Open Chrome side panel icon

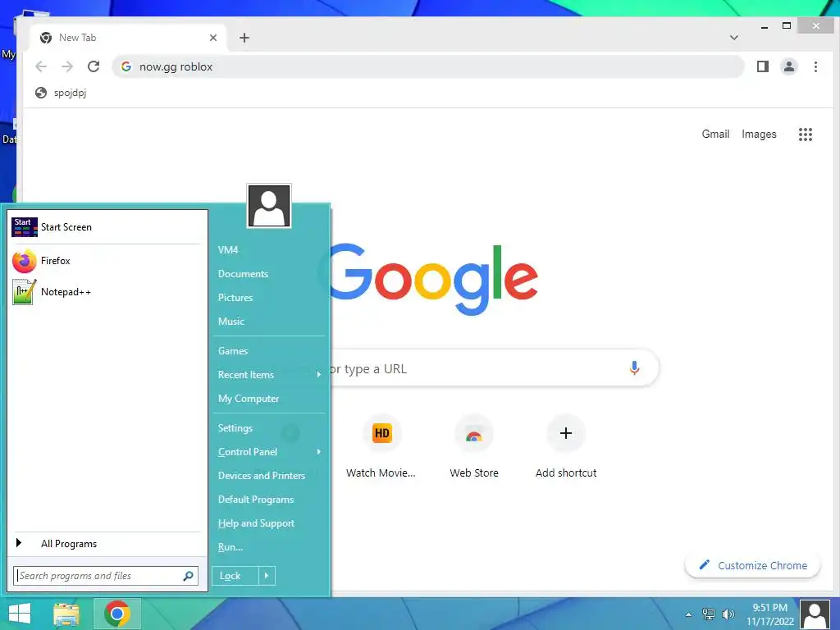[x=763, y=66]
